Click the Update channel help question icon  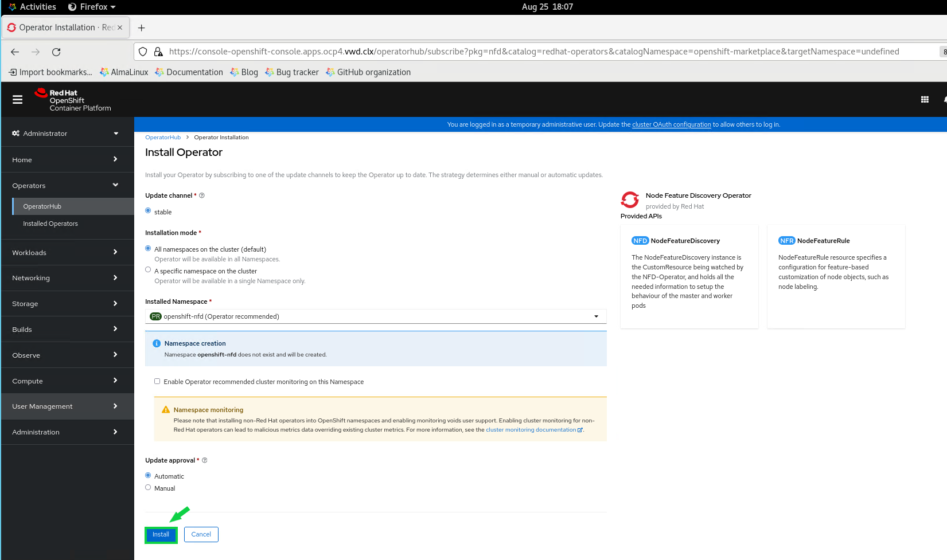coord(202,195)
